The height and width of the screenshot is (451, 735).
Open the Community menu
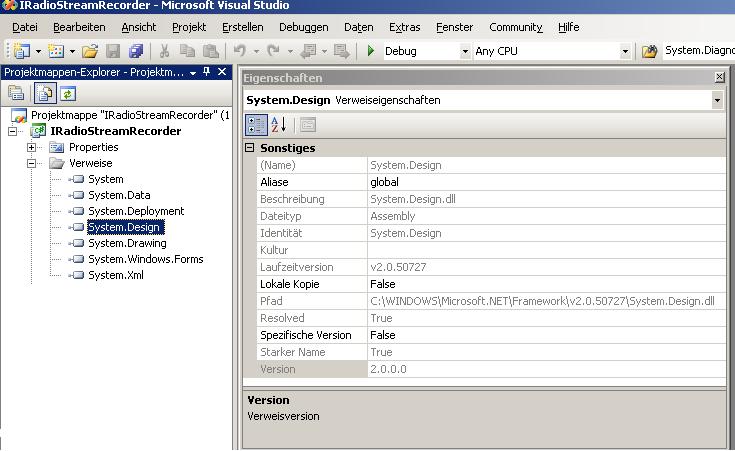[516, 27]
